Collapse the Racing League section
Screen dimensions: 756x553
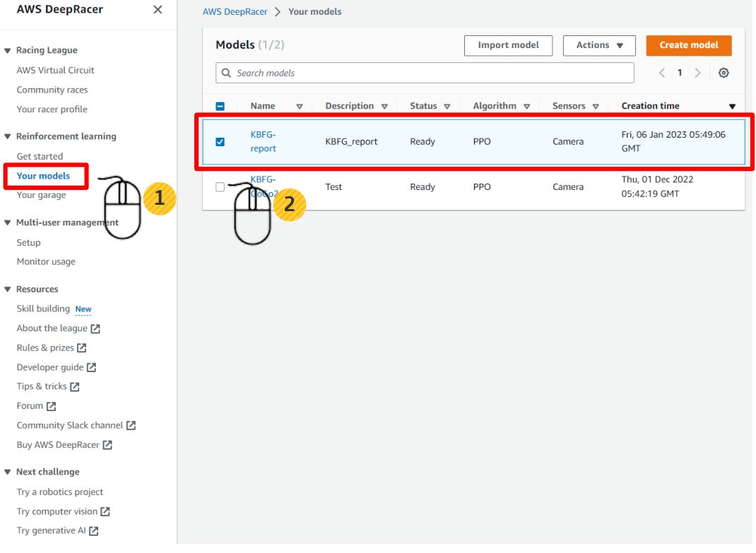(x=8, y=51)
